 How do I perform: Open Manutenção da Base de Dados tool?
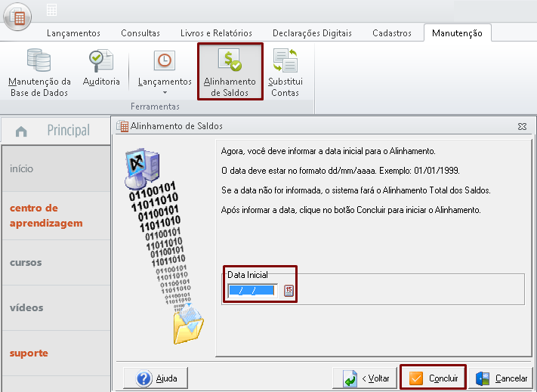(x=39, y=73)
